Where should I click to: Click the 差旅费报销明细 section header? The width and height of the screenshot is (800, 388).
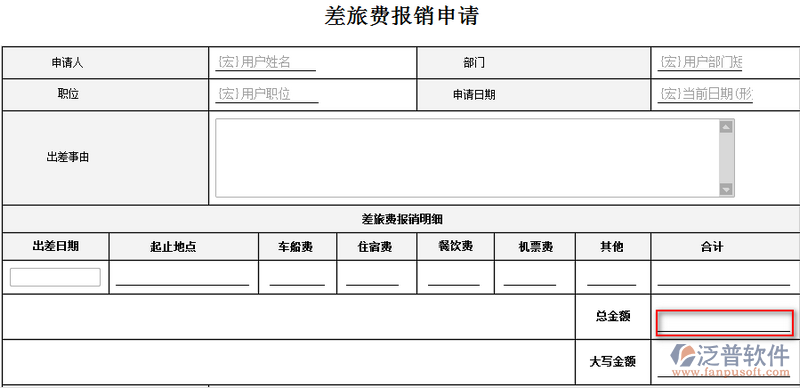point(401,220)
